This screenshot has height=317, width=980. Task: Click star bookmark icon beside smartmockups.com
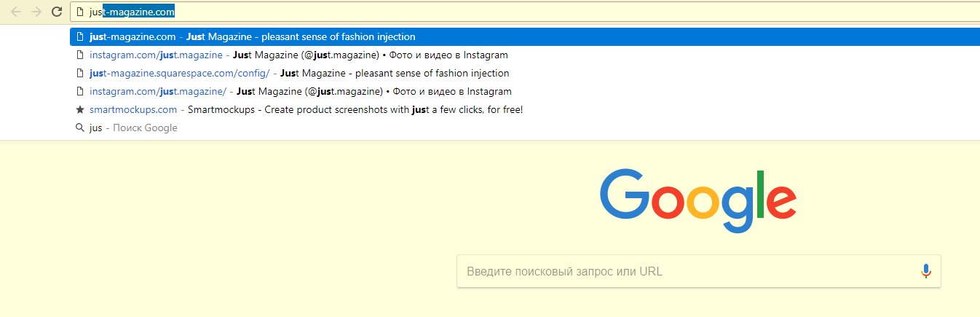80,109
